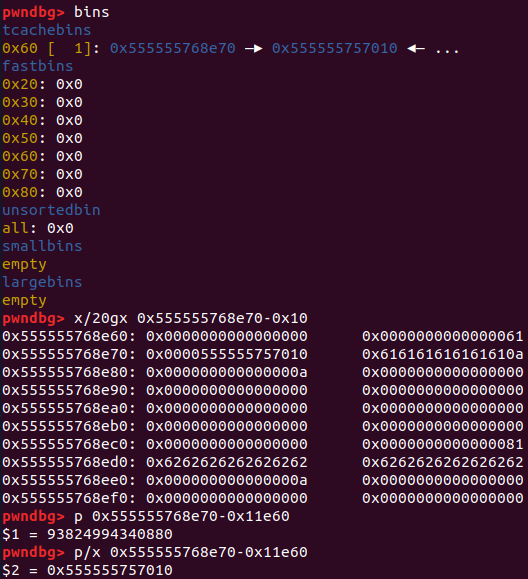Click fastbin row '0x40: 0x0'
Screen dimensions: 528x579
(x=42, y=120)
